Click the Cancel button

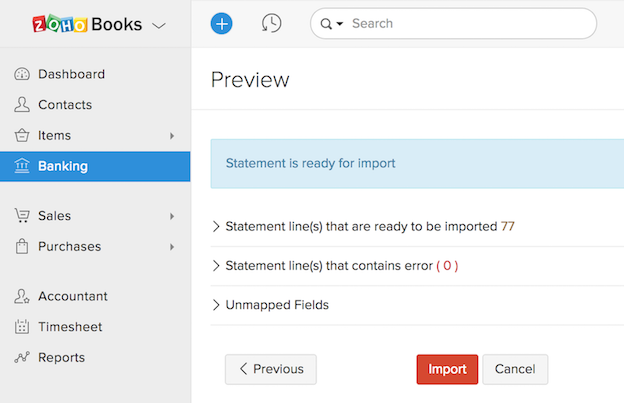point(515,369)
